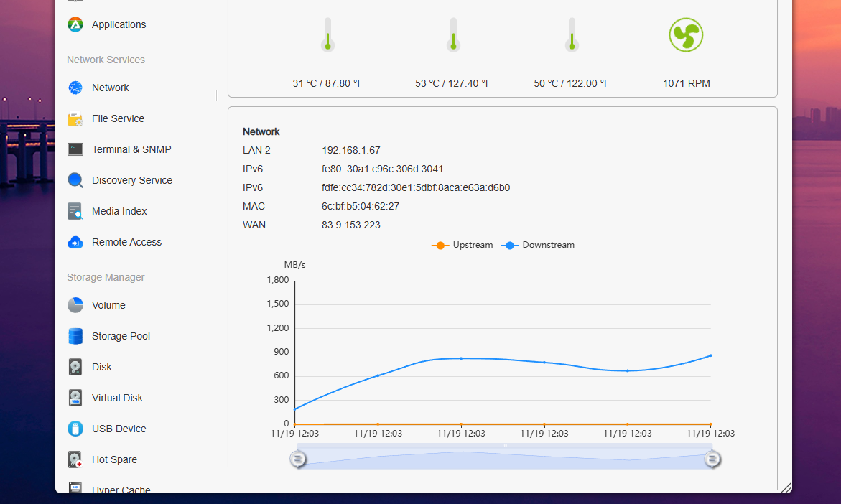Toggle the Upstream series in chart legend
Viewport: 841px width, 504px height.
click(463, 245)
